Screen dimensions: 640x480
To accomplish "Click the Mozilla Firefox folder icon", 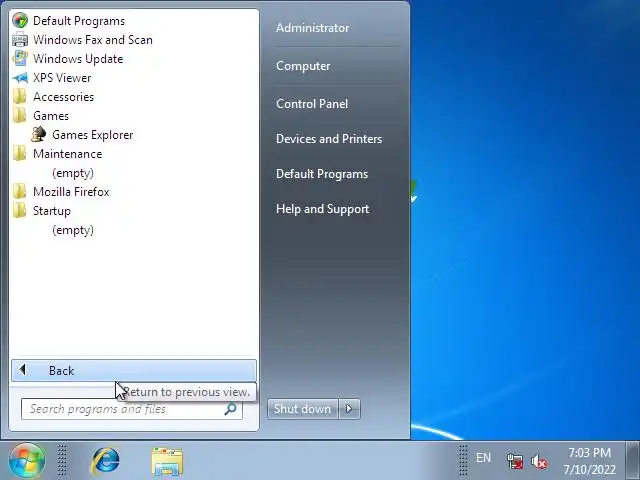I will pyautogui.click(x=19, y=191).
